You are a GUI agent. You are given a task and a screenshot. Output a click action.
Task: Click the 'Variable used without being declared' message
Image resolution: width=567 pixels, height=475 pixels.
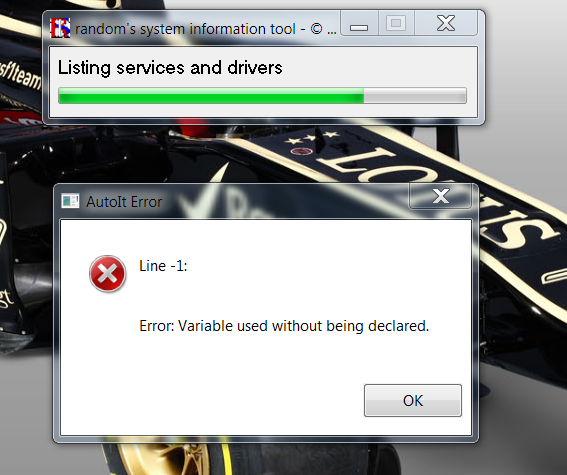[303, 326]
